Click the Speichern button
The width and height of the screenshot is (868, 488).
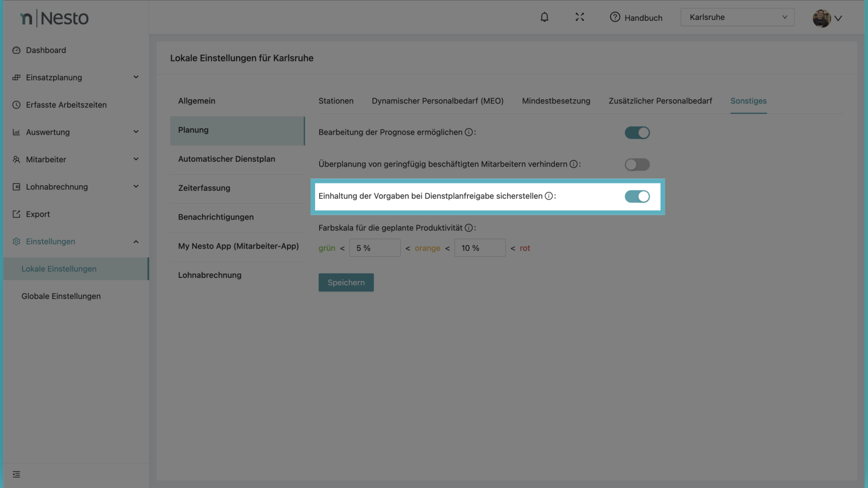(346, 282)
